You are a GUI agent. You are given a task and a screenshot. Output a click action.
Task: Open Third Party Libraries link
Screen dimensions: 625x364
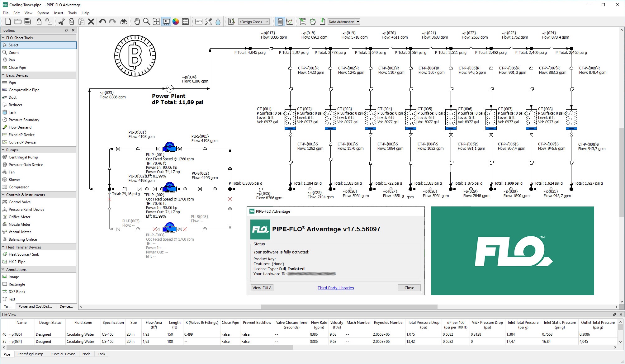tap(335, 288)
